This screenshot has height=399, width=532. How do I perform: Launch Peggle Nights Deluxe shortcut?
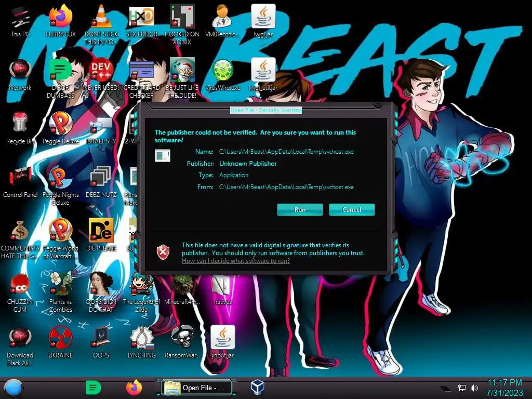click(60, 185)
